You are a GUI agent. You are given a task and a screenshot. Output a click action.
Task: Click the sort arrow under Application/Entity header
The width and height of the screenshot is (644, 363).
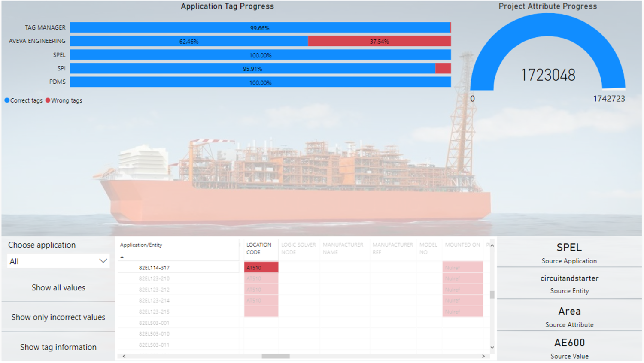coord(122,257)
